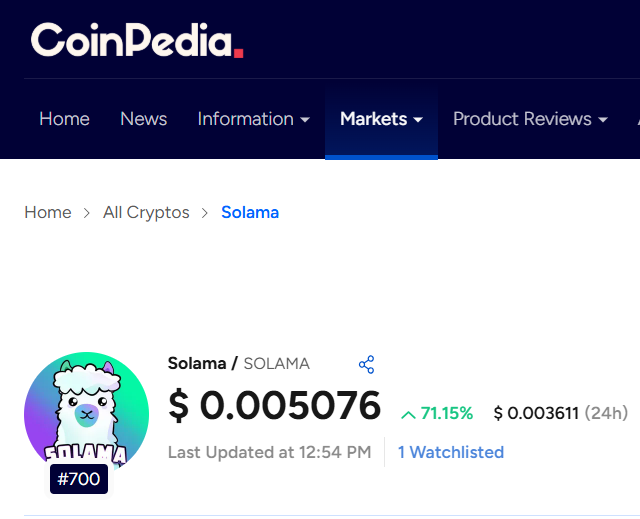This screenshot has width=640, height=519.
Task: Click the CoinPedia logo
Action: pos(137,40)
